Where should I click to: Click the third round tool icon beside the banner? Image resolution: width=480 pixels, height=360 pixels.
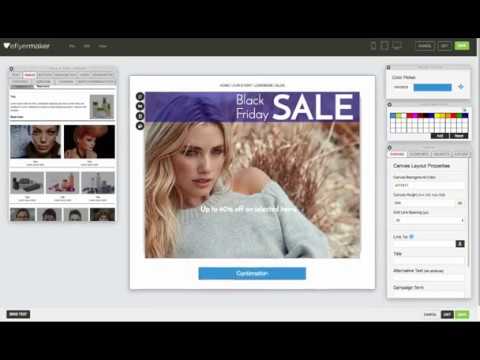click(x=140, y=116)
